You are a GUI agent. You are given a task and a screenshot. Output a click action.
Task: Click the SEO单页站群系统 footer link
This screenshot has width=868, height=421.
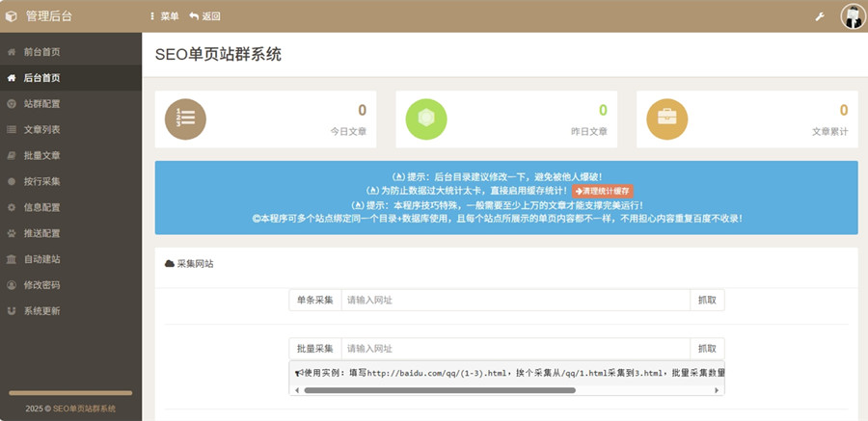84,408
